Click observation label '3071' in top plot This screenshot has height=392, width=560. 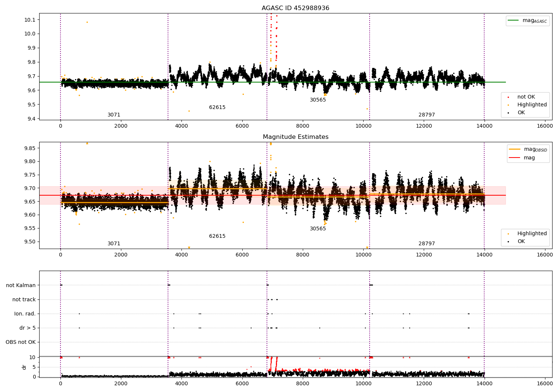[x=114, y=115]
